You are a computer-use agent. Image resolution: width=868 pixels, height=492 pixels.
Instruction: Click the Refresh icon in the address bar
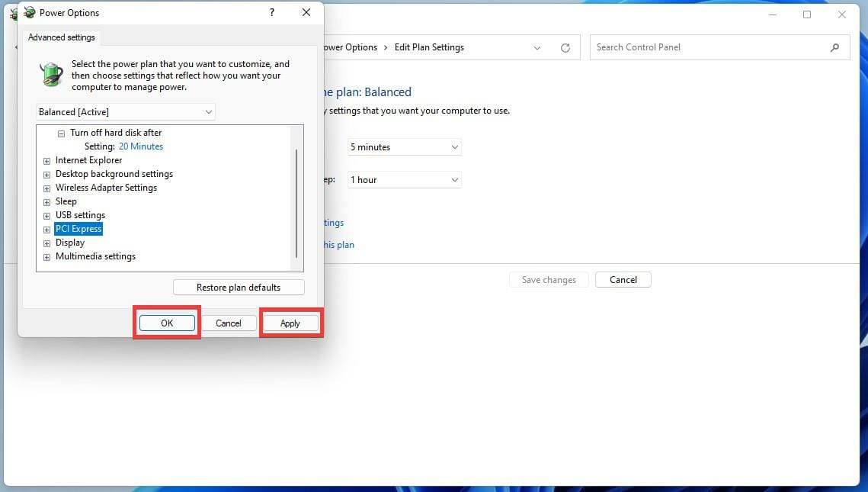pyautogui.click(x=565, y=47)
